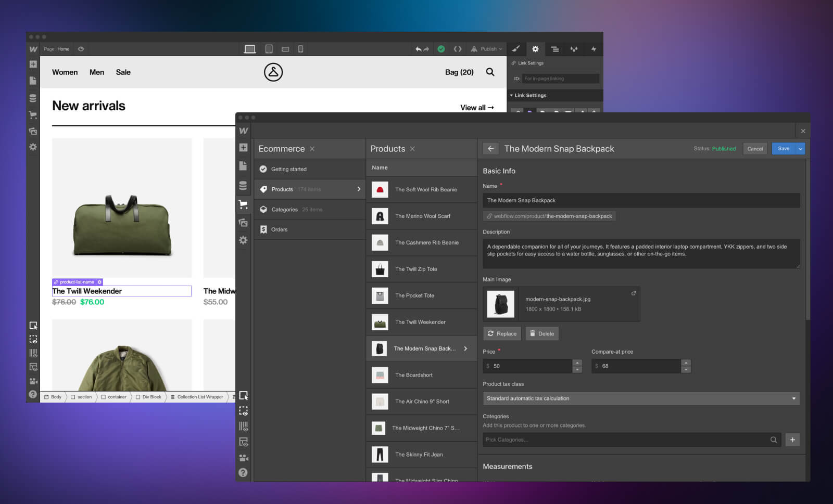This screenshot has height=504, width=833.
Task: Close the Ecommerce panel
Action: click(312, 149)
